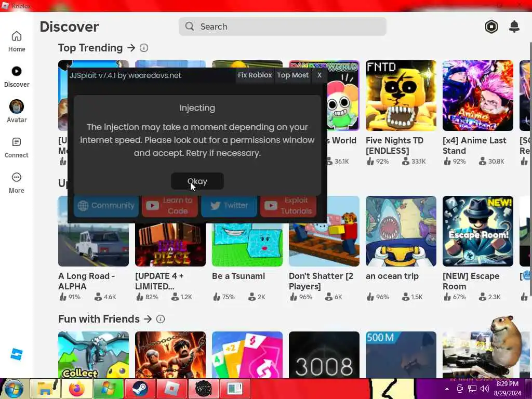Open the card game thumbnail with +2 card

pos(247,354)
